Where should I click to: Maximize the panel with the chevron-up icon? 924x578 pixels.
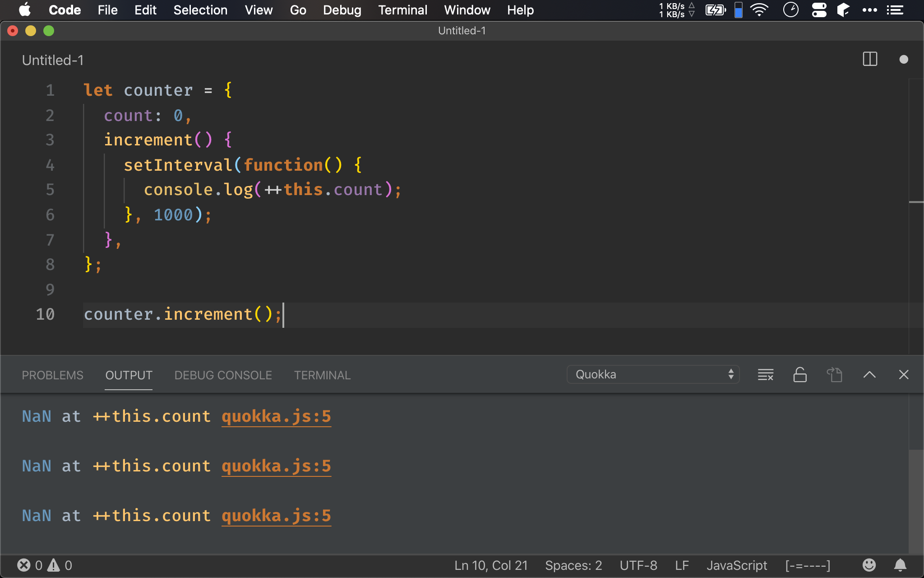[x=869, y=375]
